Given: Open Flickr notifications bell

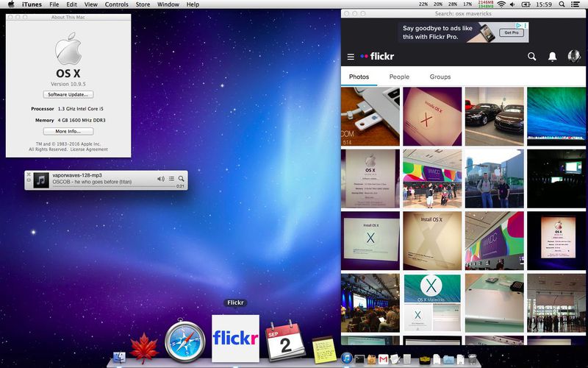Looking at the screenshot, I should (x=552, y=57).
